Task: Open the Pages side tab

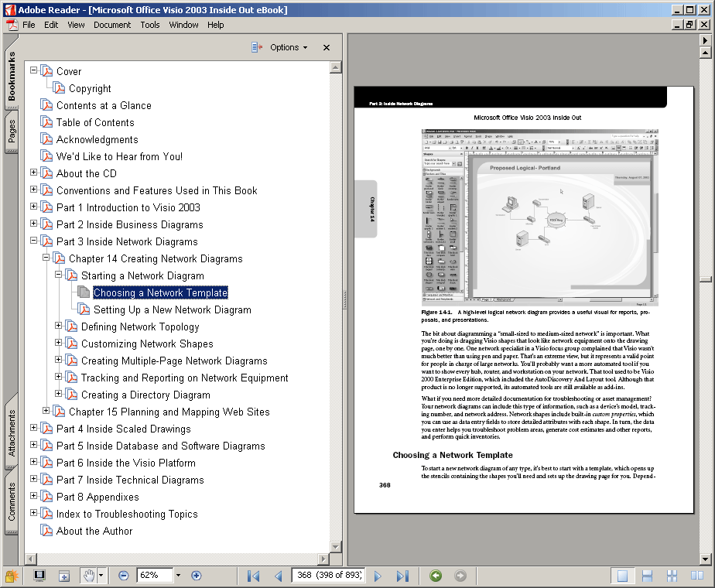Action: tap(12, 132)
